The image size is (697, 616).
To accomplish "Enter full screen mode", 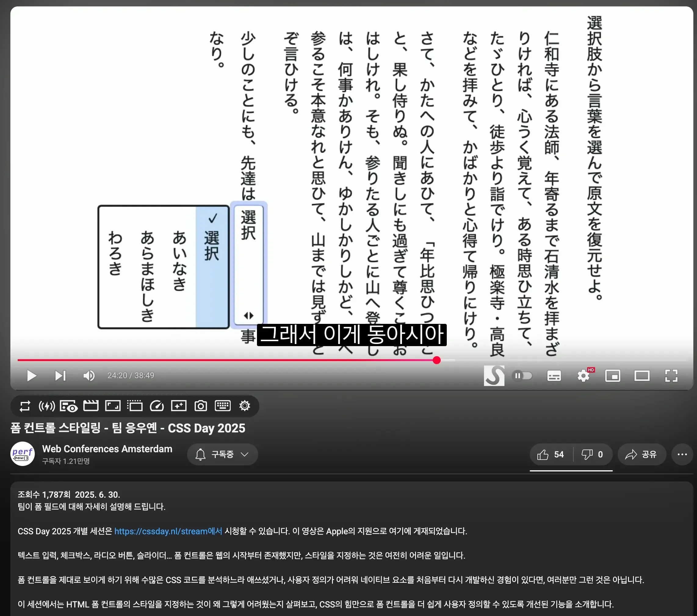I will coord(671,376).
